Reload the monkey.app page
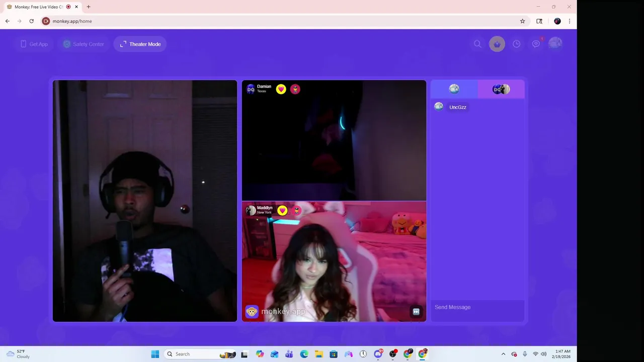This screenshot has height=362, width=644. pos(32,21)
